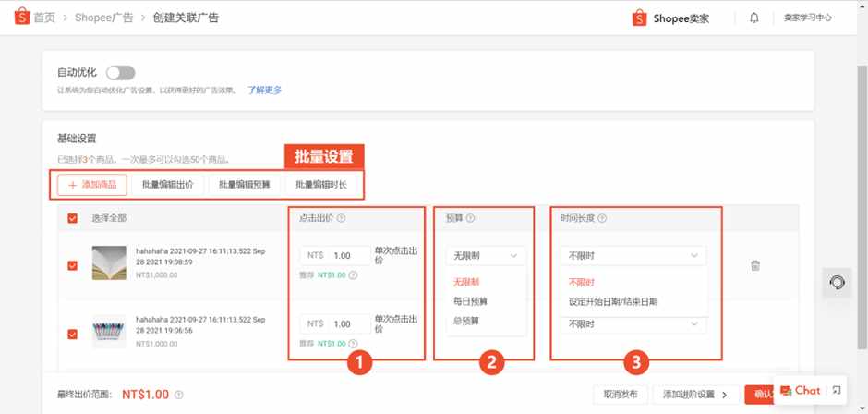Open the 了解更多 link
The width and height of the screenshot is (868, 414).
(x=265, y=90)
